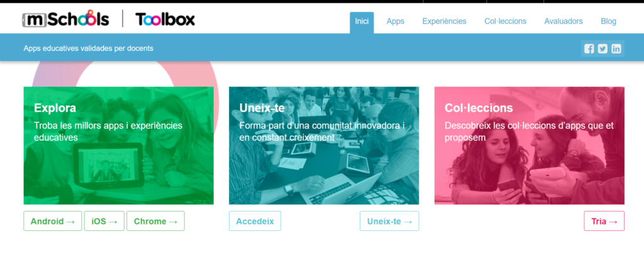
Task: Click the Chrome → button
Action: (x=156, y=221)
